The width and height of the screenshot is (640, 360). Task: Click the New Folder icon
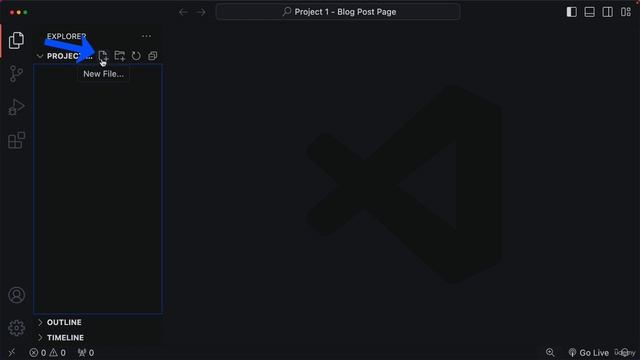pyautogui.click(x=120, y=56)
